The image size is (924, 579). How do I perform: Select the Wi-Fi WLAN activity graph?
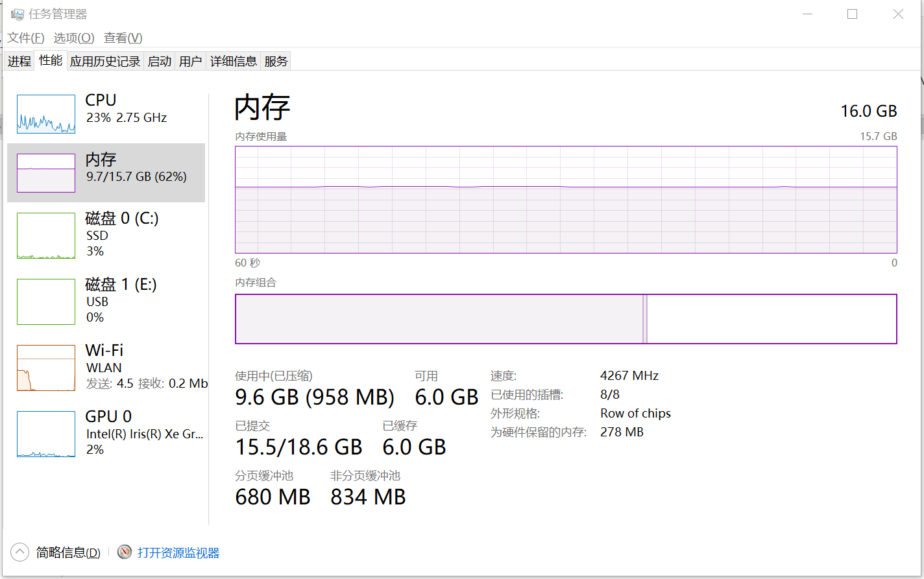click(46, 368)
